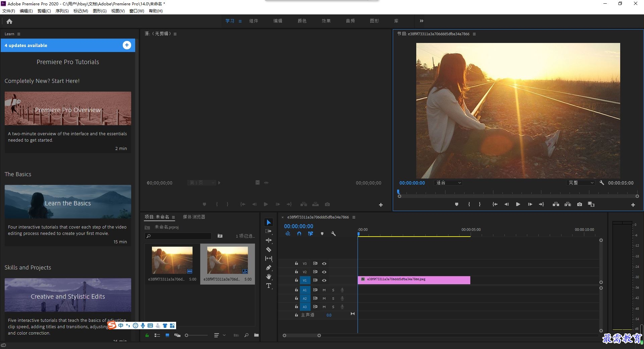The height and width of the screenshot is (349, 644).
Task: Switch to 媒体浏览器 tab
Action: (194, 217)
